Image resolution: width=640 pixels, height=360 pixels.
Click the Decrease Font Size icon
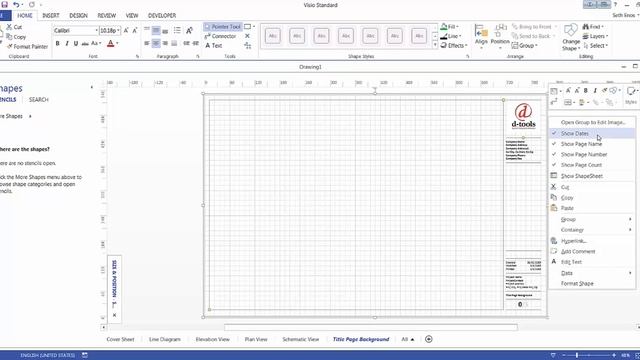[135, 31]
